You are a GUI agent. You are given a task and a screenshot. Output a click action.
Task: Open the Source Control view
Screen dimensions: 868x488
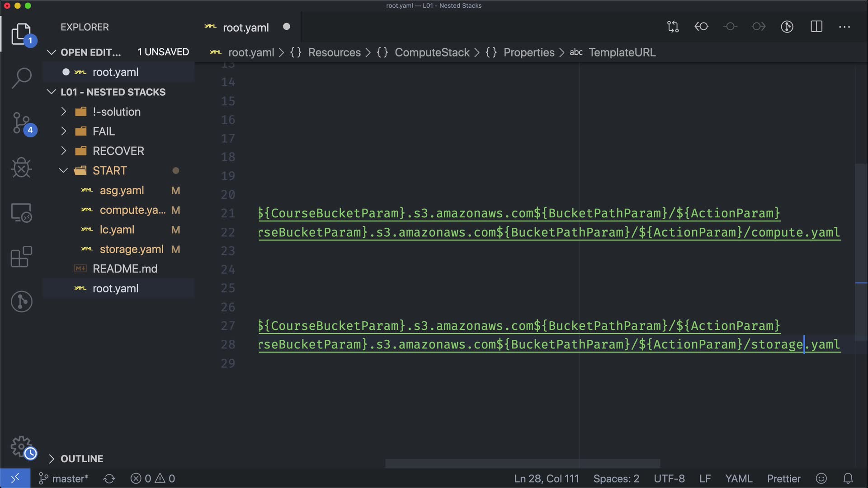coord(21,123)
